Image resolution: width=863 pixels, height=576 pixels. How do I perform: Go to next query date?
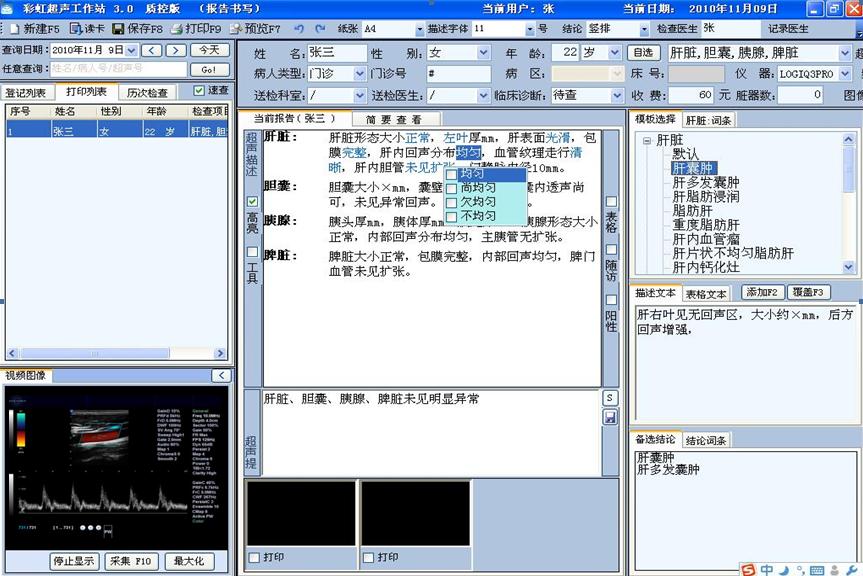pyautogui.click(x=176, y=50)
